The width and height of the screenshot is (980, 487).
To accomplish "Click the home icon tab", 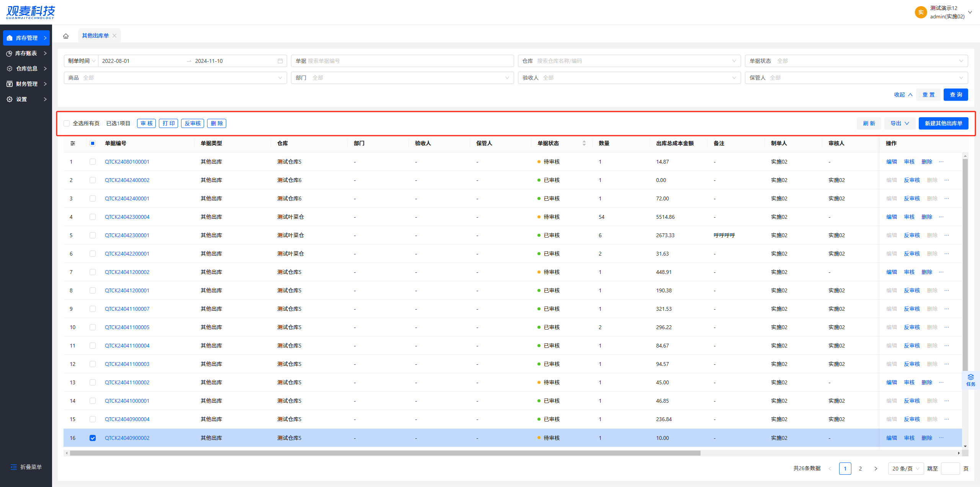I will [x=66, y=36].
